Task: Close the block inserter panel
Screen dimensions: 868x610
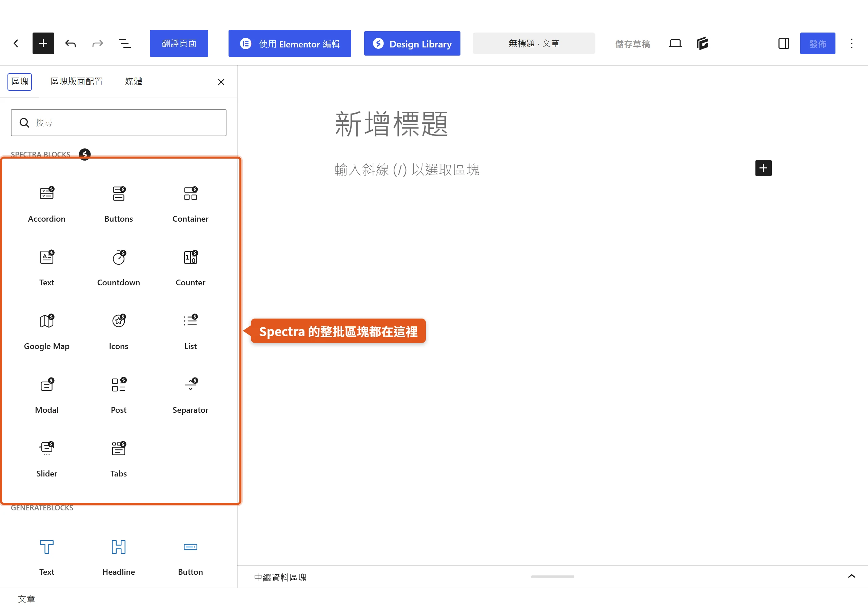Action: tap(221, 82)
